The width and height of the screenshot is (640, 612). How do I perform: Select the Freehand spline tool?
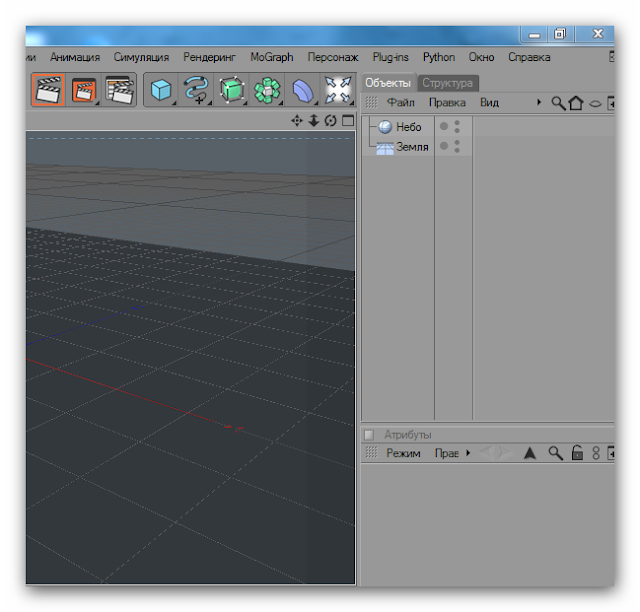(196, 90)
